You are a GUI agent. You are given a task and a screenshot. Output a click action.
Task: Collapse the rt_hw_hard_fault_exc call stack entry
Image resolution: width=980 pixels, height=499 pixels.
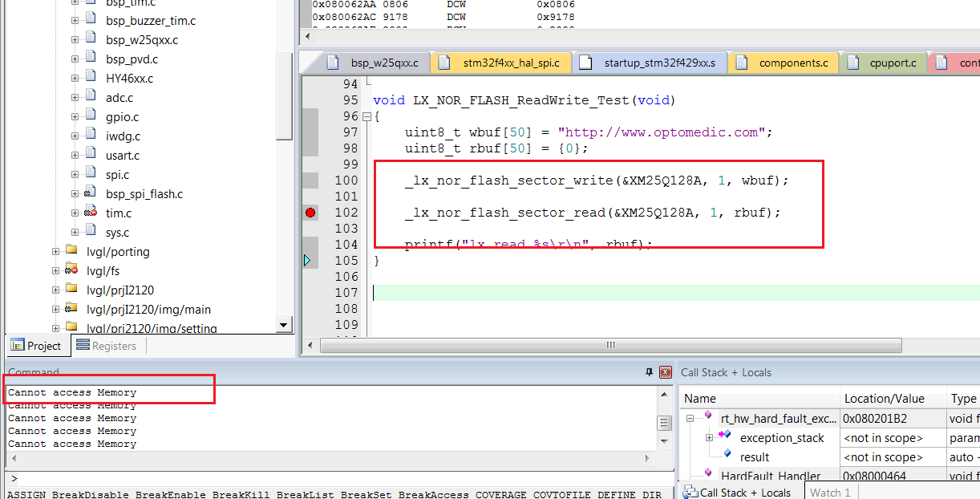690,418
